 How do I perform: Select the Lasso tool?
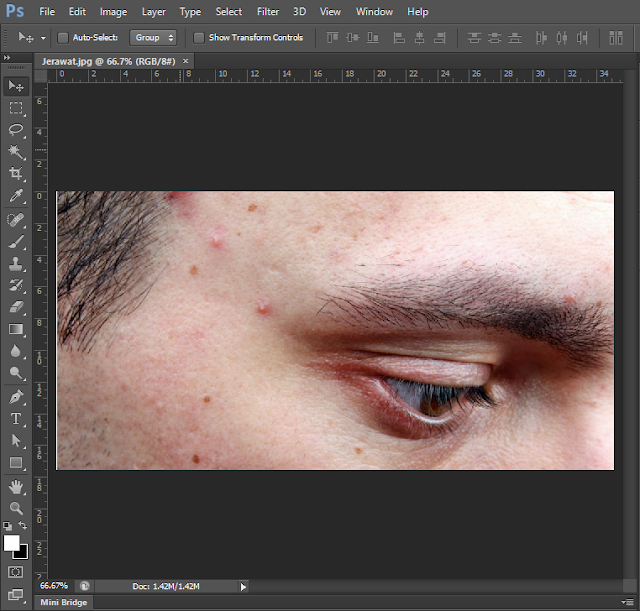16,130
